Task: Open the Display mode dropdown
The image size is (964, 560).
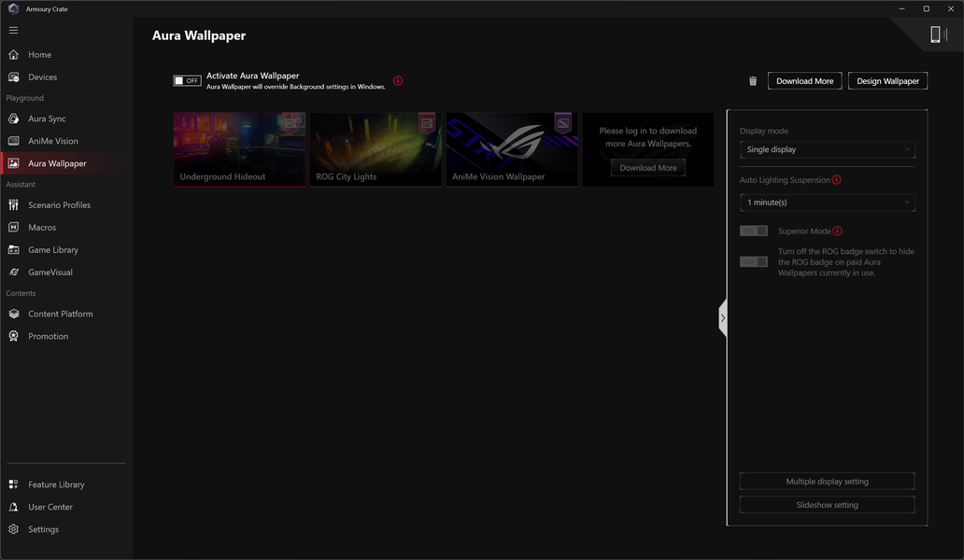Action: click(827, 149)
